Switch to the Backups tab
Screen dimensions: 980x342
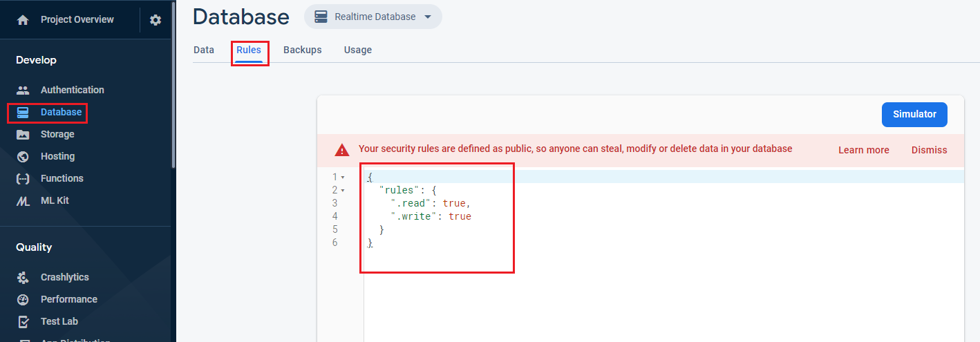pyautogui.click(x=303, y=50)
